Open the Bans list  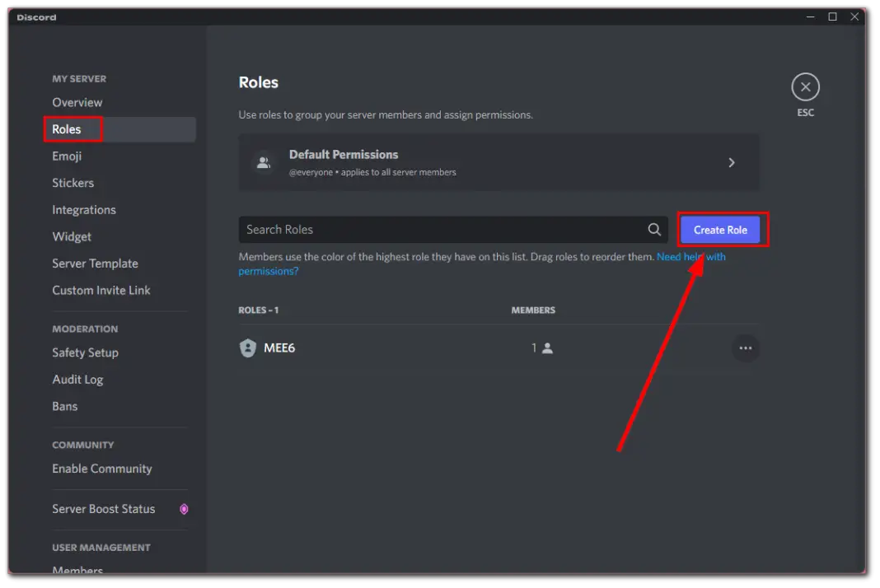65,406
